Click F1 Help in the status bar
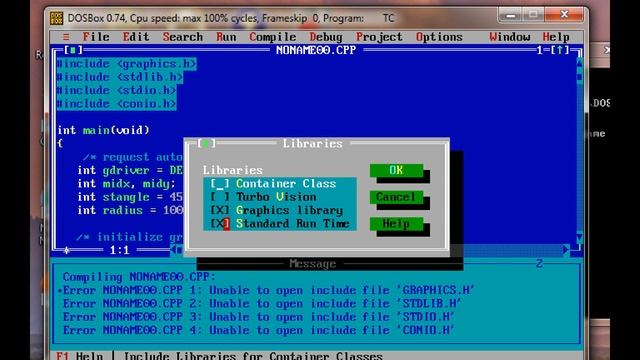 coord(80,356)
